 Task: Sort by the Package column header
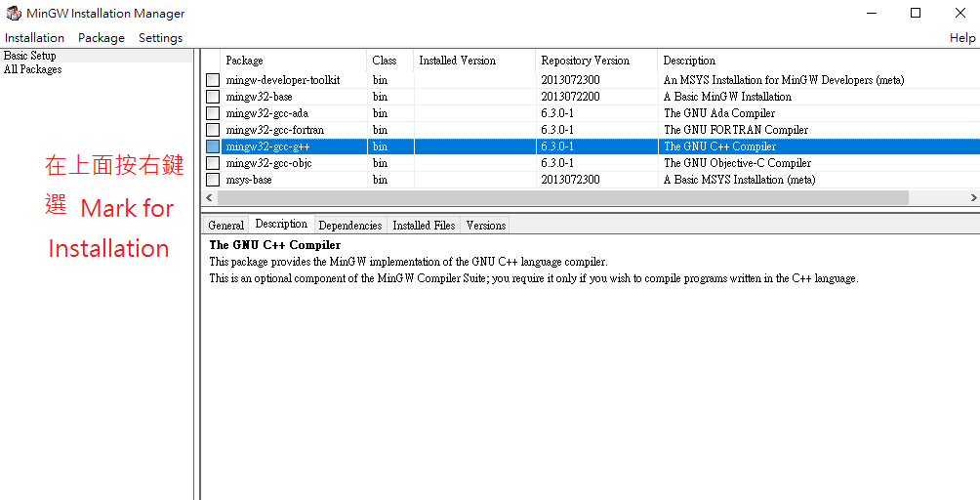click(294, 61)
